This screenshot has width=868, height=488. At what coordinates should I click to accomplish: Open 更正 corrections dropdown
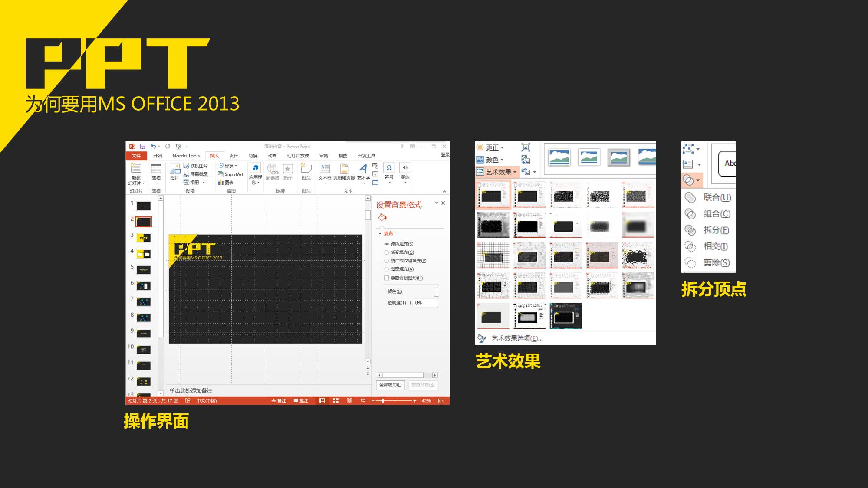(490, 147)
